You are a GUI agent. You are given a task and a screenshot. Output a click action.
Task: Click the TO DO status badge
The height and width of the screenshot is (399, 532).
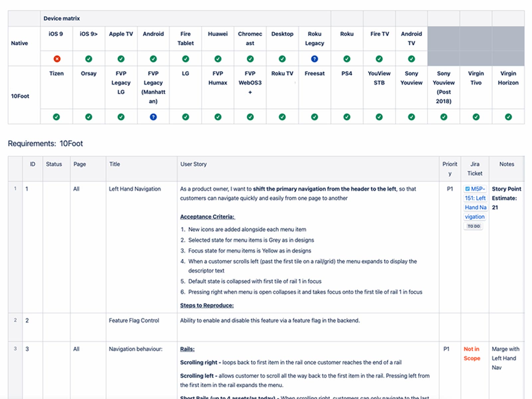coord(473,226)
